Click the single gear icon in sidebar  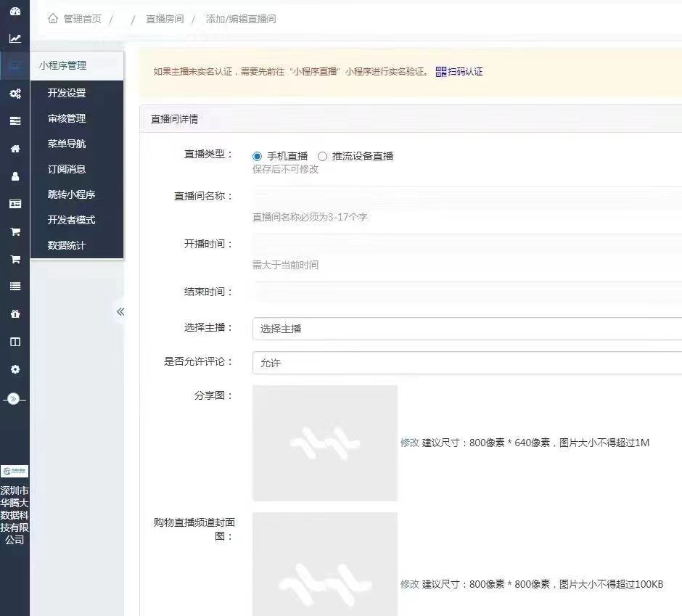point(15,369)
